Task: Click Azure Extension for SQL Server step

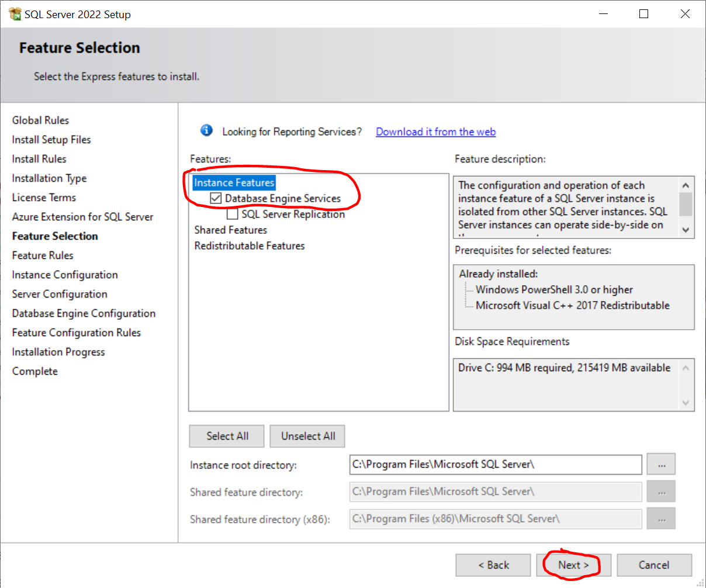Action: [82, 217]
